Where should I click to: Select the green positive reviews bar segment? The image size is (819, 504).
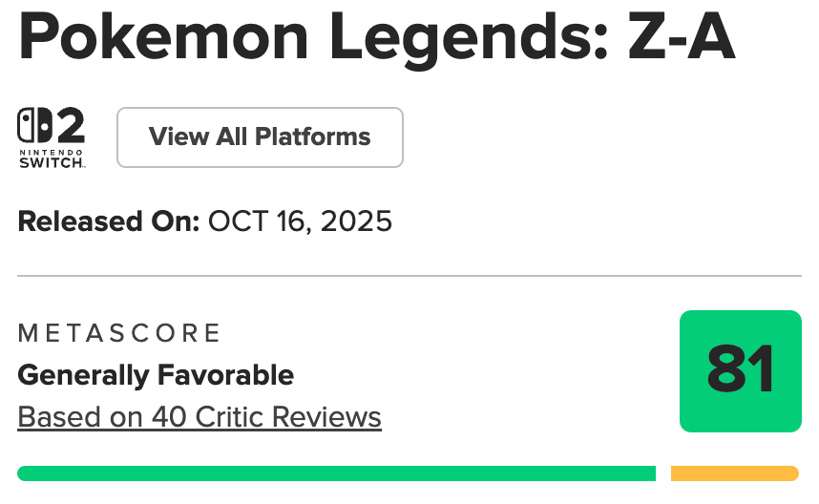point(336,473)
